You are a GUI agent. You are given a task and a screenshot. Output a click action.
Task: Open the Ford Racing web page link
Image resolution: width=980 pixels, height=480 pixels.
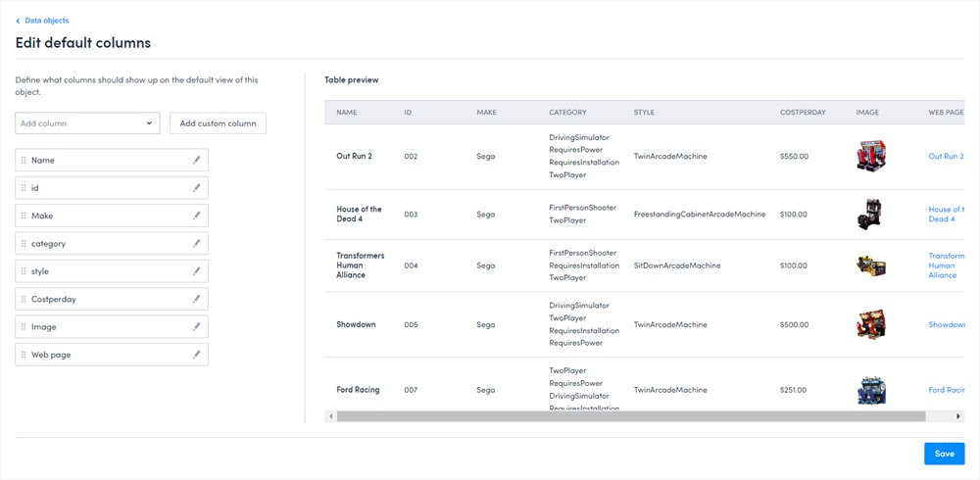pos(946,390)
